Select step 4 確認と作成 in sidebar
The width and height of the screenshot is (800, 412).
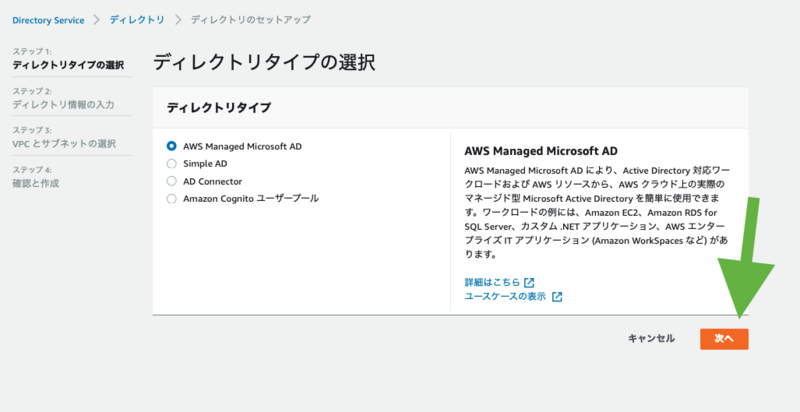click(36, 183)
